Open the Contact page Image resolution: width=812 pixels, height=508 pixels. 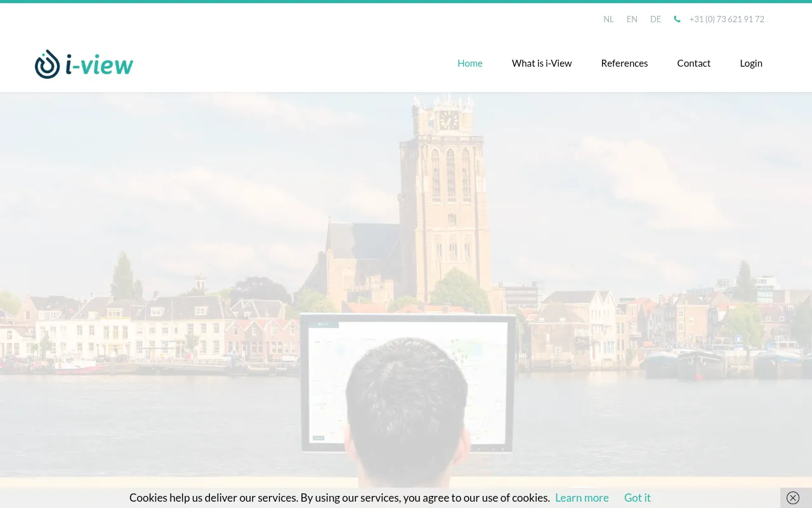click(693, 63)
